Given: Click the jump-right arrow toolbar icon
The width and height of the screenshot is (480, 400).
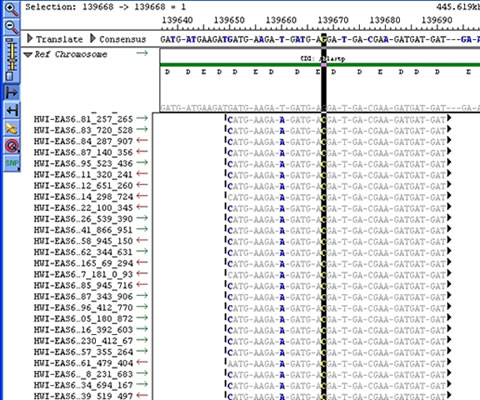Looking at the screenshot, I should [x=11, y=92].
